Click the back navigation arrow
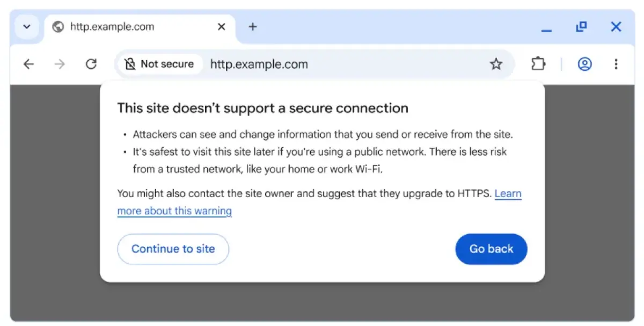 coord(28,64)
